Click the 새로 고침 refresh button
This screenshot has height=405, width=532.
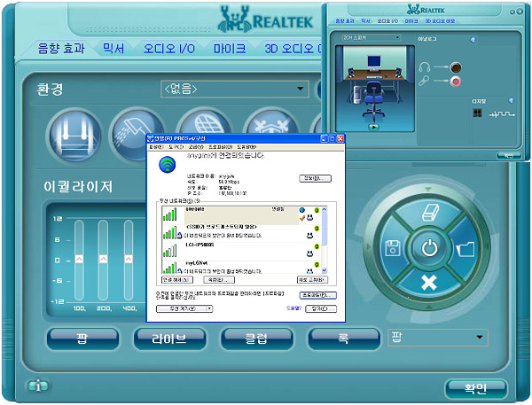point(312,280)
